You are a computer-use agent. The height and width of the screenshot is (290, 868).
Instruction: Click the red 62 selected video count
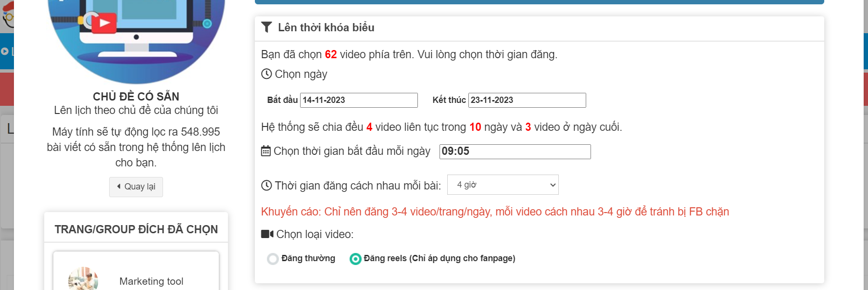coord(331,54)
